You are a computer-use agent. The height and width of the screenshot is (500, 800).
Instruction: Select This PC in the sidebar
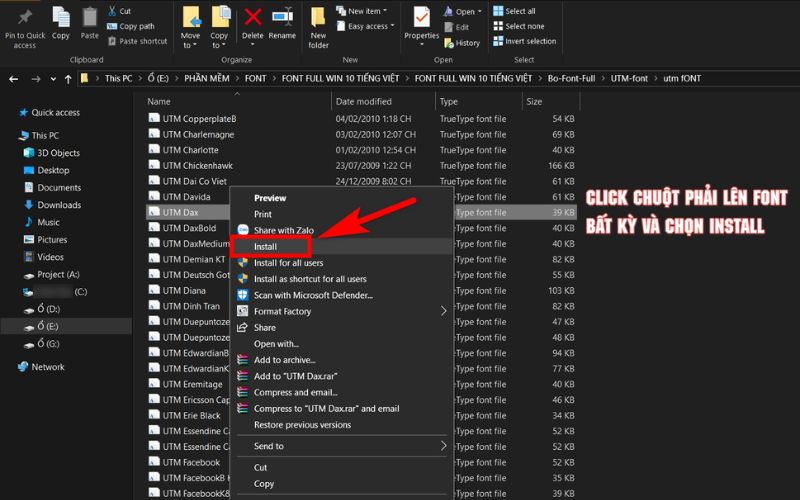[39, 136]
